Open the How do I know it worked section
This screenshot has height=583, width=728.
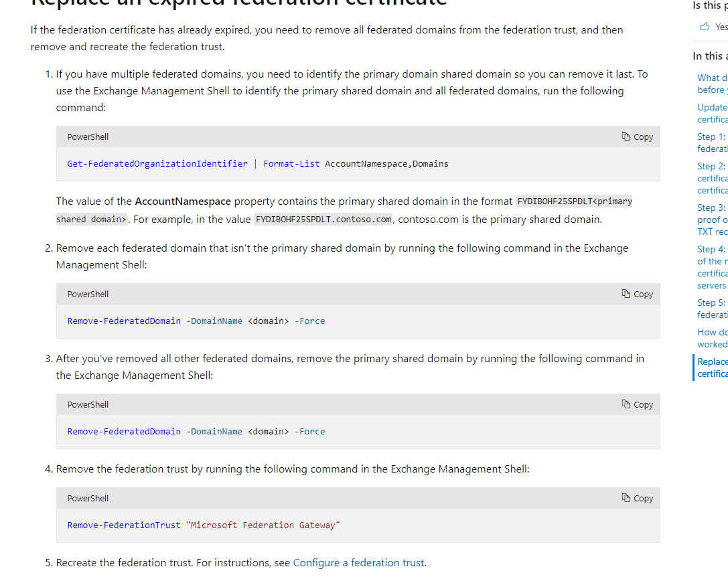pyautogui.click(x=711, y=337)
